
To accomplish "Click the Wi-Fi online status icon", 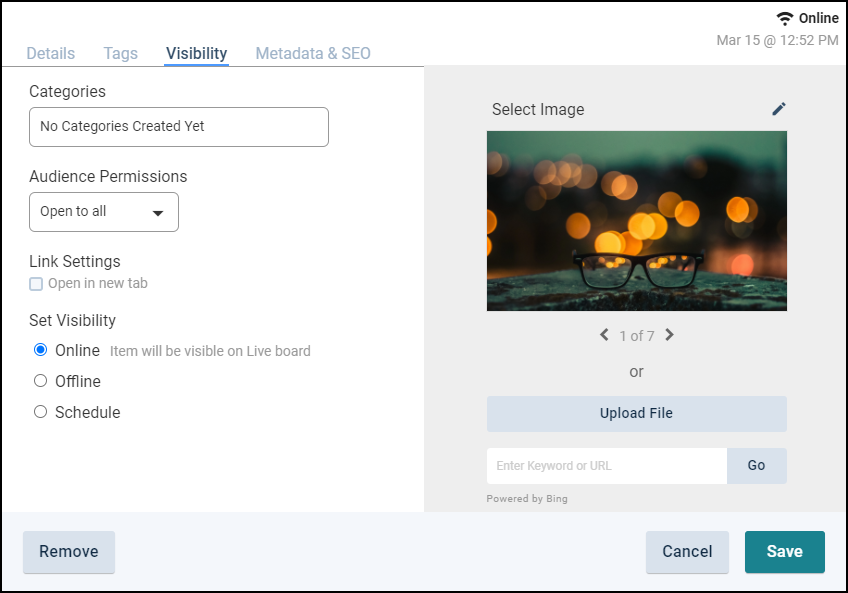I will click(785, 19).
